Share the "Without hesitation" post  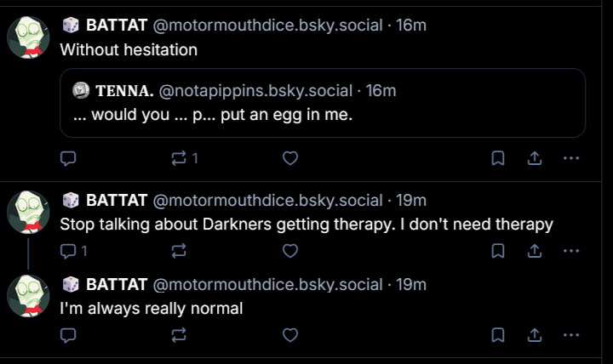[535, 158]
